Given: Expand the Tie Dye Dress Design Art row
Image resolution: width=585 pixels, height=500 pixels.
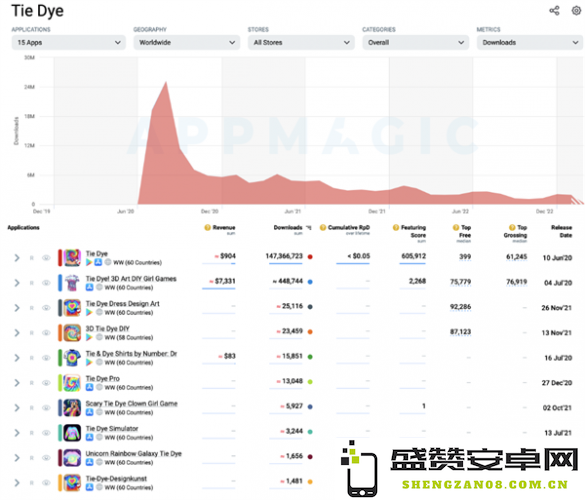Looking at the screenshot, I should tap(17, 308).
